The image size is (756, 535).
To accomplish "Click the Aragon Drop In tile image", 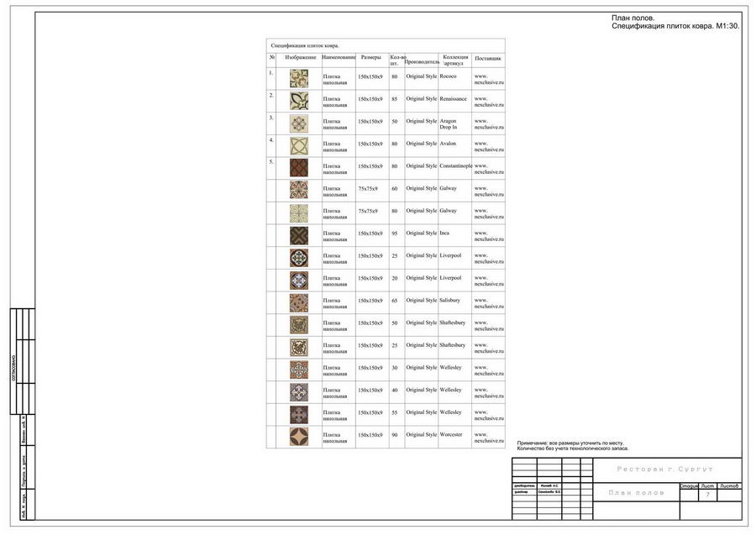I will 299,123.
